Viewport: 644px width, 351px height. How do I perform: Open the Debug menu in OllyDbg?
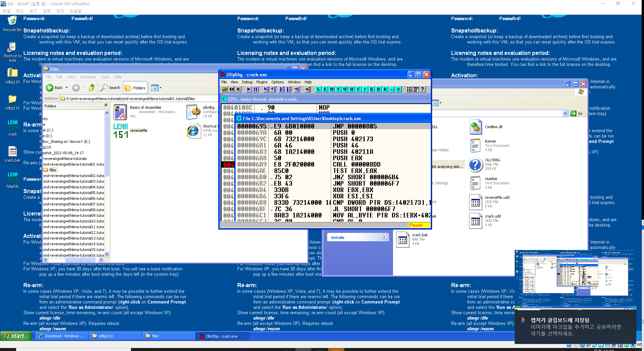tap(247, 82)
